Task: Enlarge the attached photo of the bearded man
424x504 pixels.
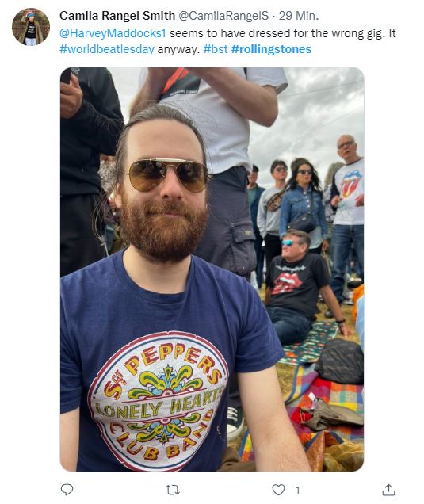Action: pos(212,269)
